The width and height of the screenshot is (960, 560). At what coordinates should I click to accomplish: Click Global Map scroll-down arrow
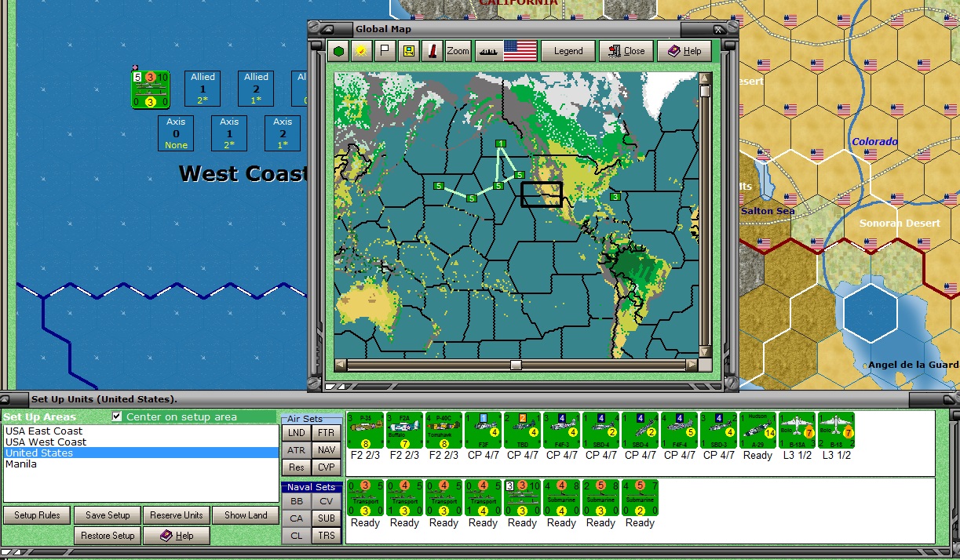pyautogui.click(x=705, y=352)
